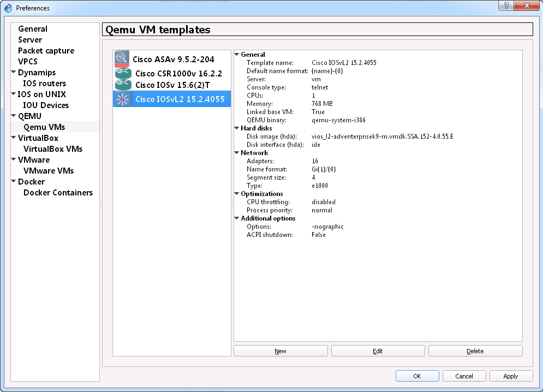This screenshot has width=543, height=392.
Task: Collapse the VMware tree section
Action: (x=14, y=159)
